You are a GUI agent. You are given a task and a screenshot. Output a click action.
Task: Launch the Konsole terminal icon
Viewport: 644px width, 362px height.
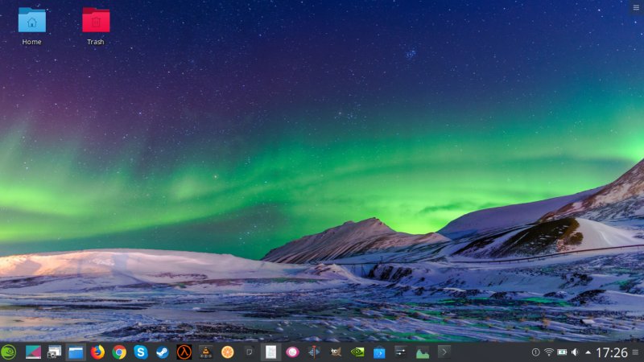coord(444,352)
